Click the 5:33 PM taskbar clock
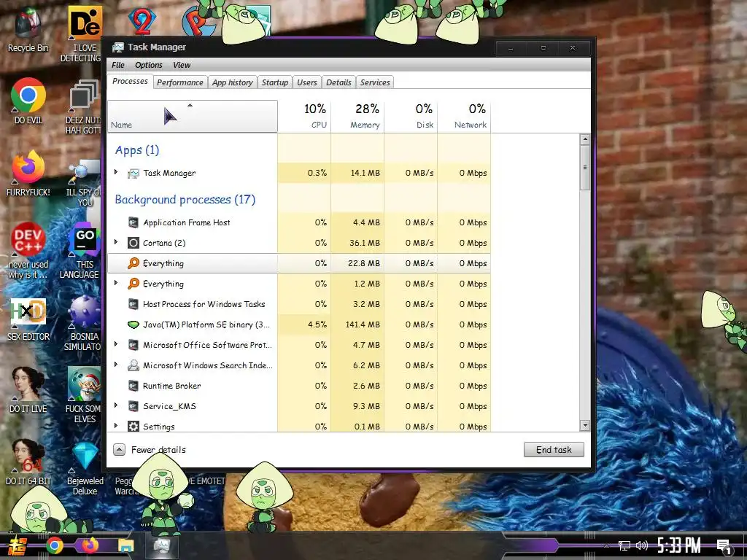The height and width of the screenshot is (560, 747). (x=679, y=545)
